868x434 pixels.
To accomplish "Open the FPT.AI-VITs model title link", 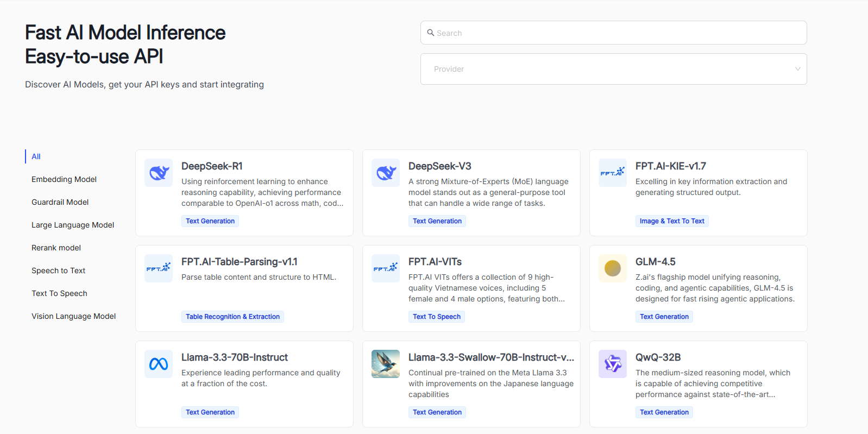I will pyautogui.click(x=435, y=262).
